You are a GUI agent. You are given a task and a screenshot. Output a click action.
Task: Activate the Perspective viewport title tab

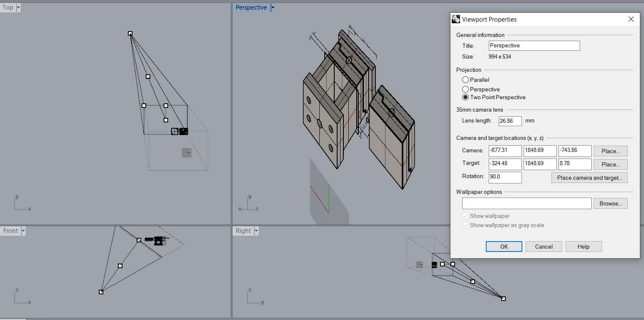(x=251, y=7)
